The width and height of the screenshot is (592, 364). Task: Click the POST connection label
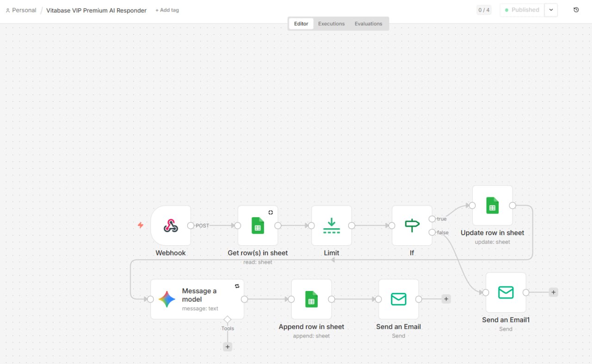(202, 226)
